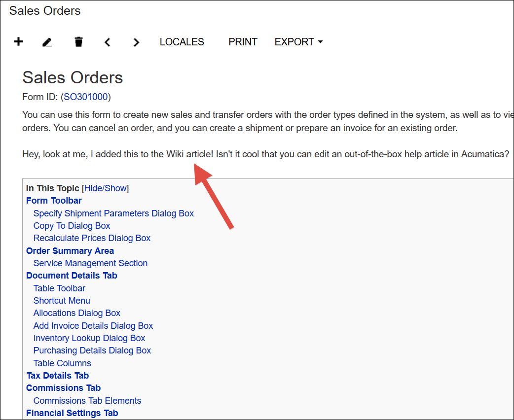Open the SO301000 form ID link

[x=86, y=97]
